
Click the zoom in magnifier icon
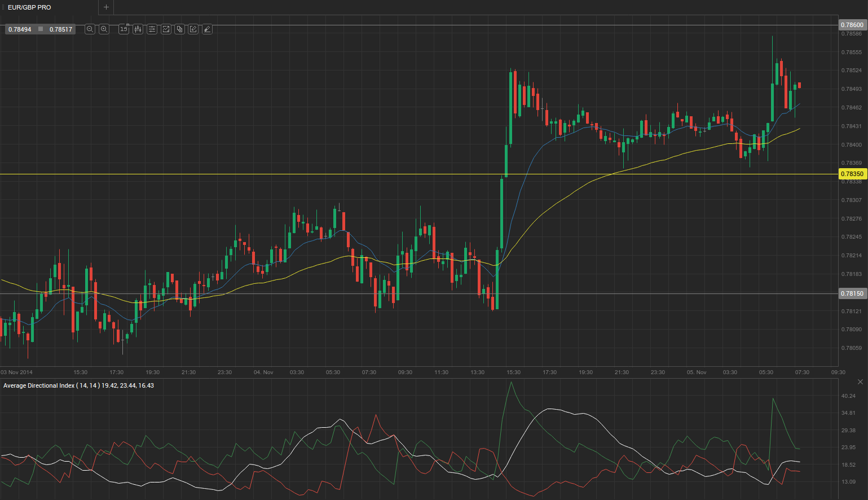(104, 29)
